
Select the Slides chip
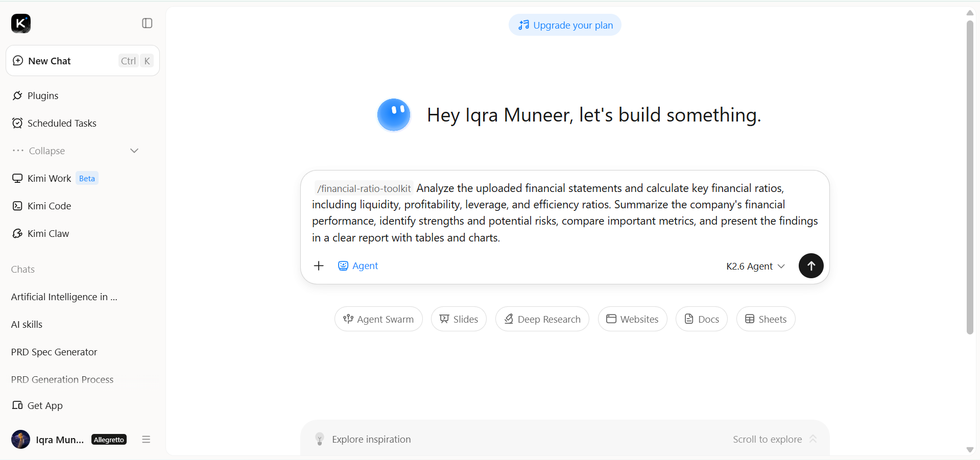click(x=459, y=319)
